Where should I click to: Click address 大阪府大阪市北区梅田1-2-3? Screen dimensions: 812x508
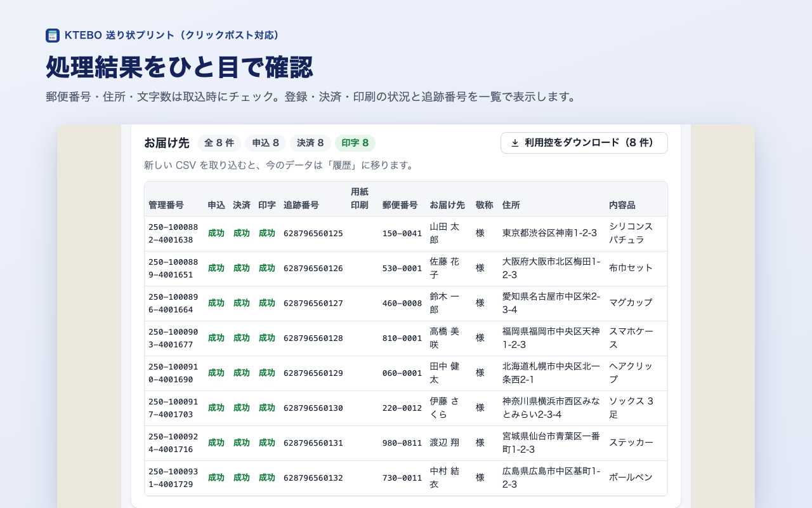click(x=551, y=268)
